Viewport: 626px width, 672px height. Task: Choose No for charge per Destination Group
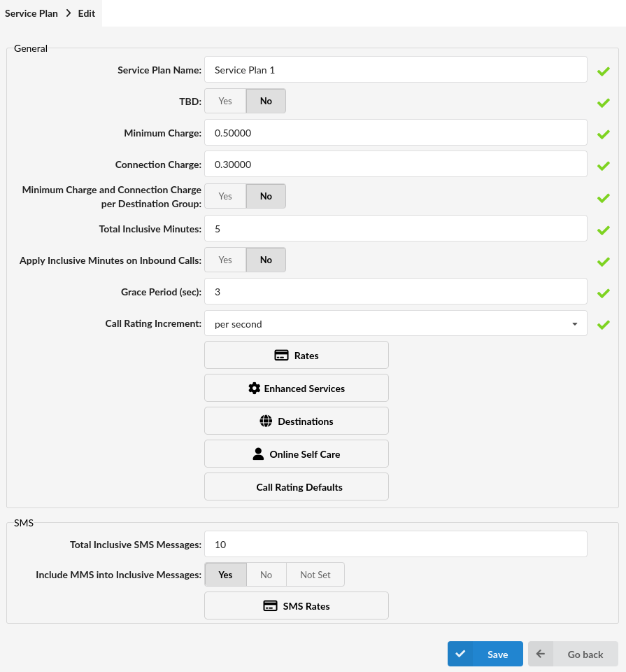pos(266,196)
